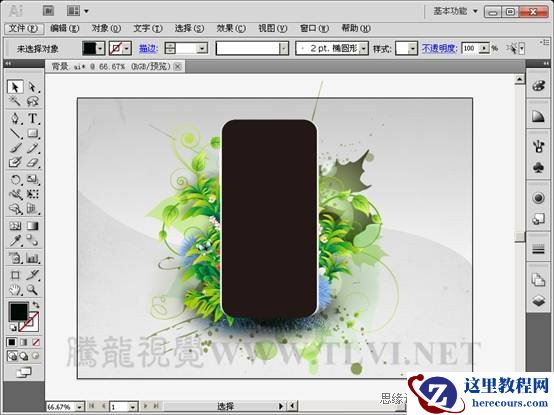Open the Graphic Styles panel
The width and height of the screenshot is (554, 415).
tap(538, 219)
